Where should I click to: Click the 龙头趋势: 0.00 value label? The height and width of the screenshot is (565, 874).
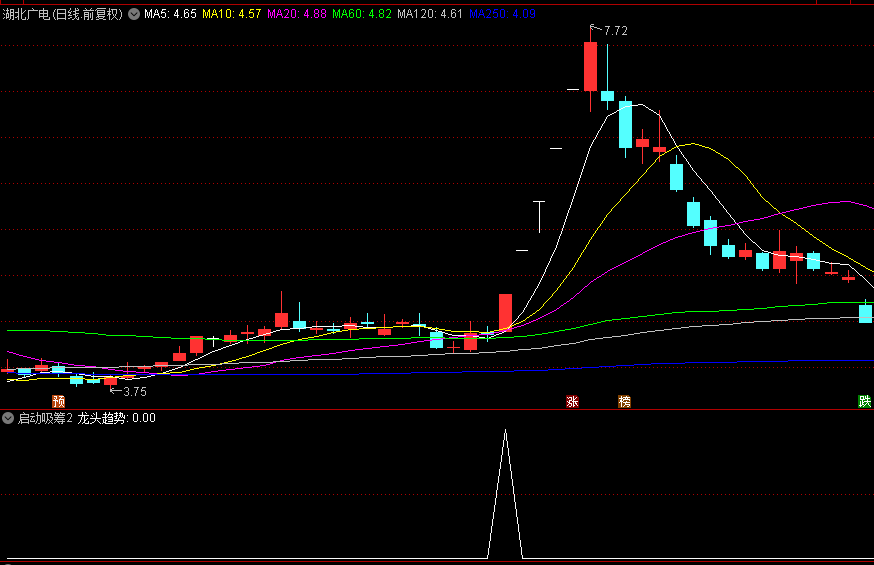coord(116,418)
